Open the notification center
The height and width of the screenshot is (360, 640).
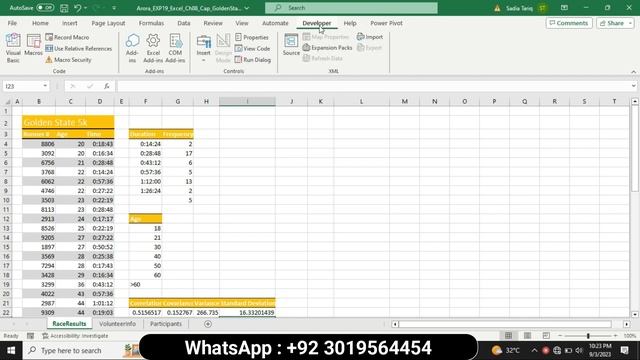[x=624, y=350]
